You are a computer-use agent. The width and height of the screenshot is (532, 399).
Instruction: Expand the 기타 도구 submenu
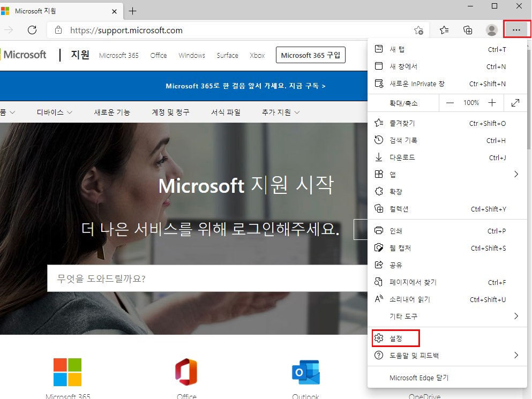[x=447, y=316]
